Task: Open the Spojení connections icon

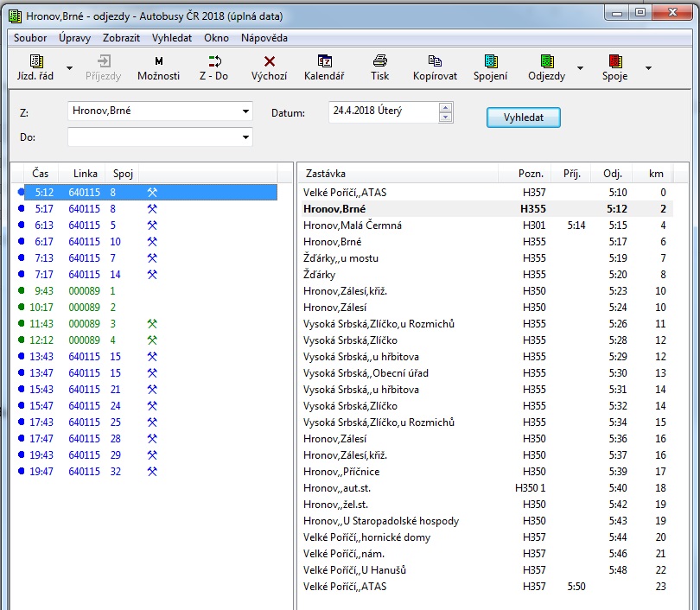Action: point(490,61)
